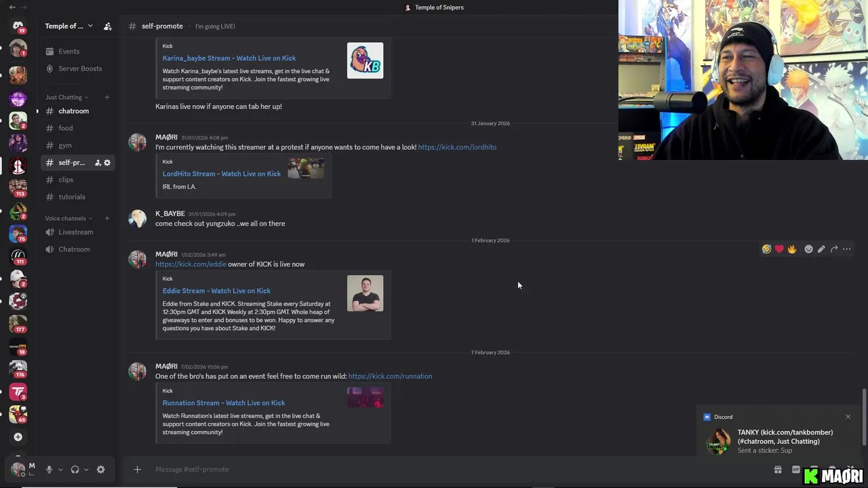Click Karina_baybe KB embed thumbnail

[x=365, y=60]
